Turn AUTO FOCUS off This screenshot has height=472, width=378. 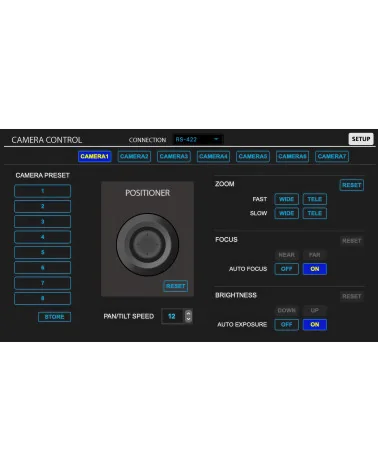(286, 269)
